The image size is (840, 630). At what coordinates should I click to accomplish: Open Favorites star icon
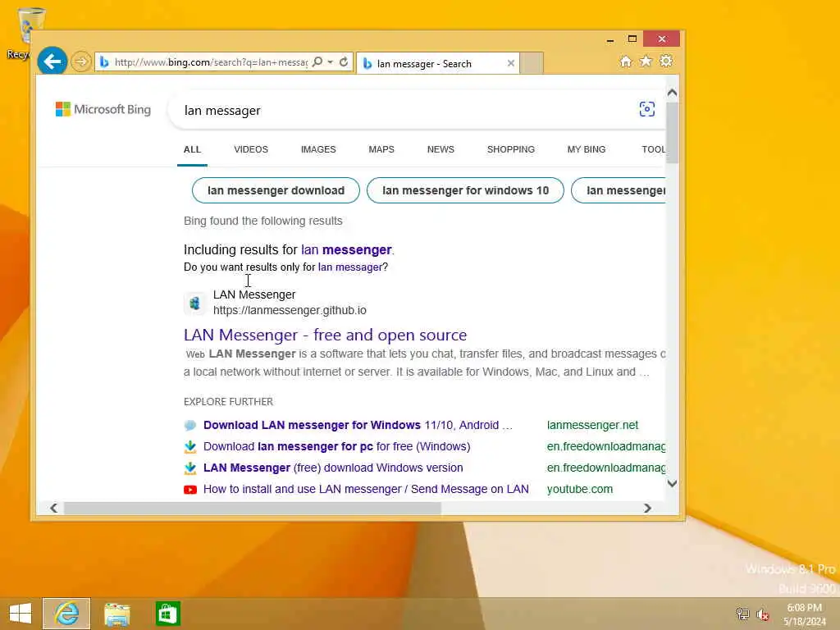[646, 62]
